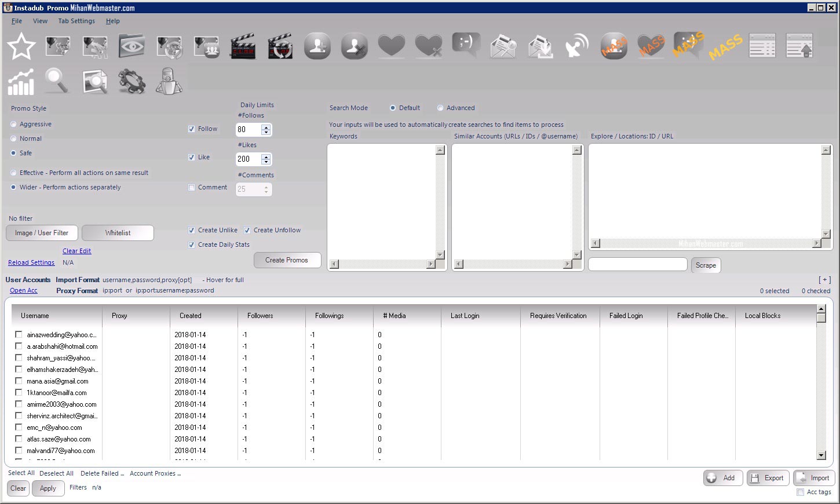Image resolution: width=840 pixels, height=504 pixels.
Task: Click the picture with people group icon
Action: (206, 46)
